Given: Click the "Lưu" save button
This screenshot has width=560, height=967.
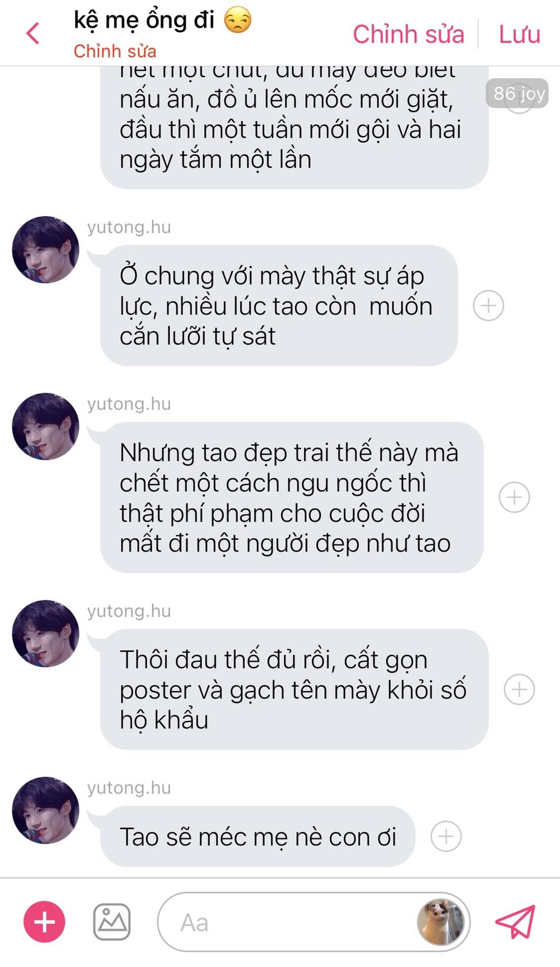Looking at the screenshot, I should click(519, 34).
